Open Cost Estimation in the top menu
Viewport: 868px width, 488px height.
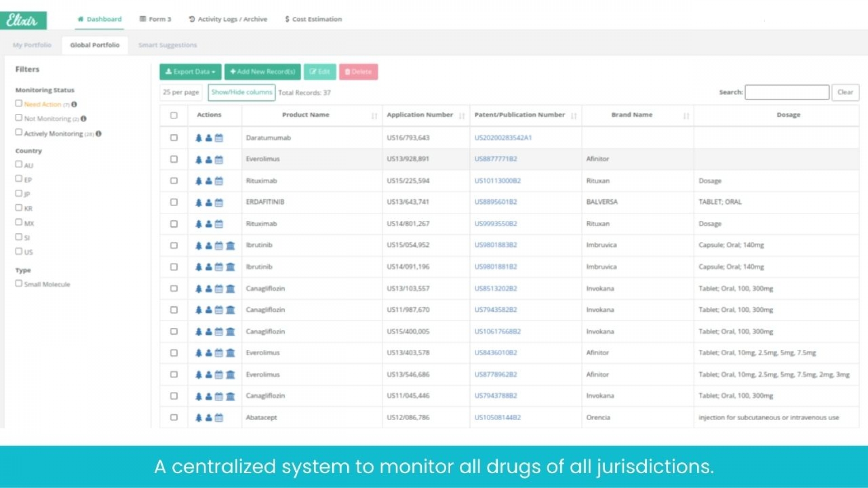pyautogui.click(x=313, y=19)
